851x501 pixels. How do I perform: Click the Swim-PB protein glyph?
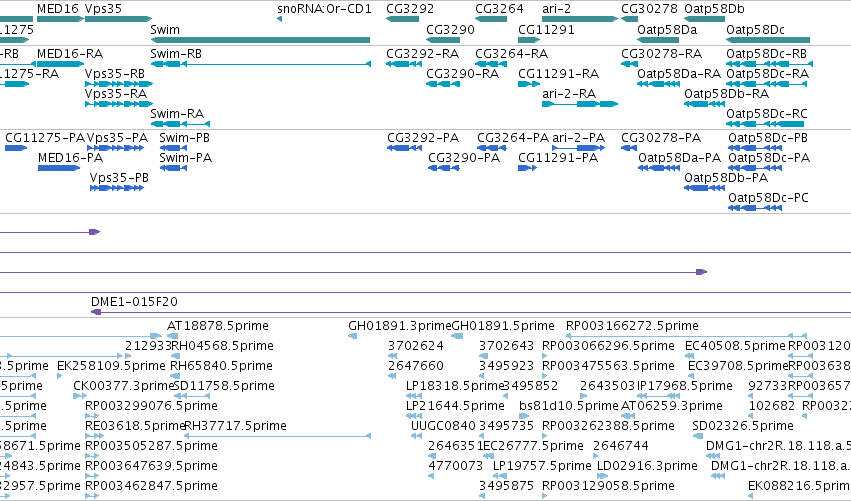click(173, 148)
